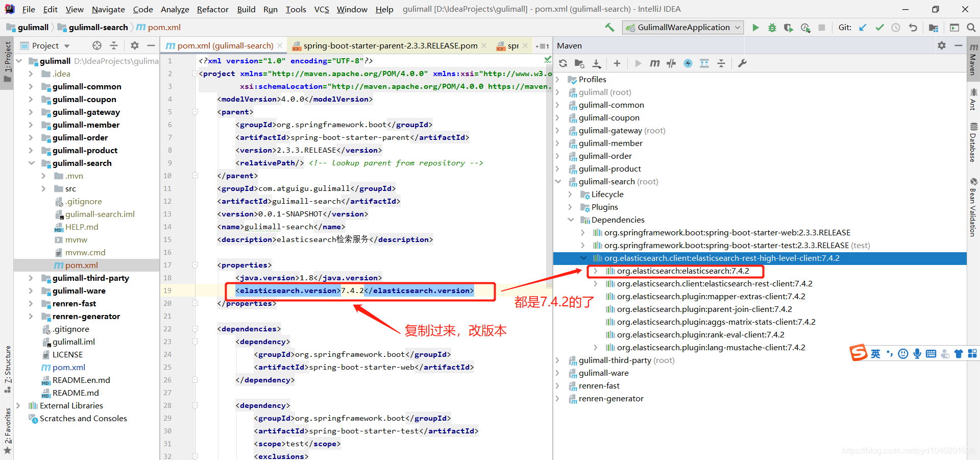Switch input language with Sogou 英 toggle

pos(875,353)
